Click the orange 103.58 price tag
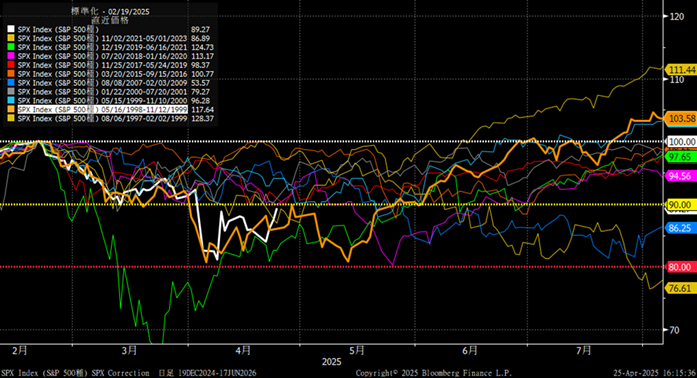 coord(682,118)
